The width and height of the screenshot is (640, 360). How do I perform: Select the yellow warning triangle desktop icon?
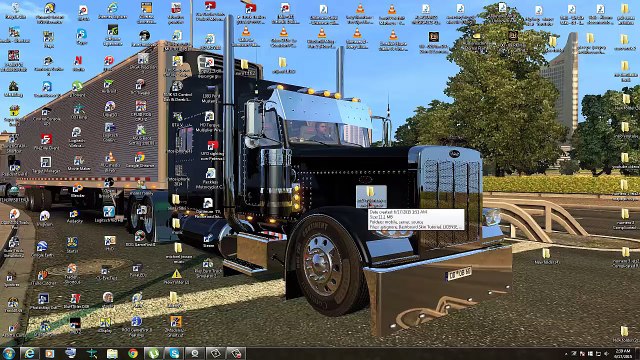176,275
